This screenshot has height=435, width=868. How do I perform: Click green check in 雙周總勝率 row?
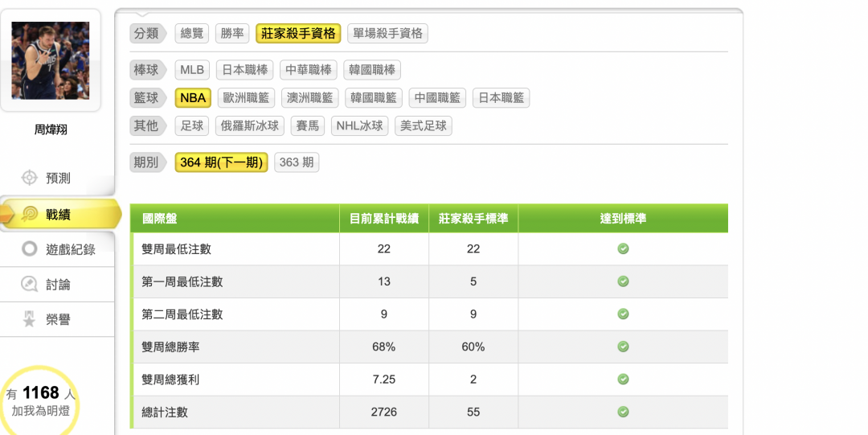[623, 347]
